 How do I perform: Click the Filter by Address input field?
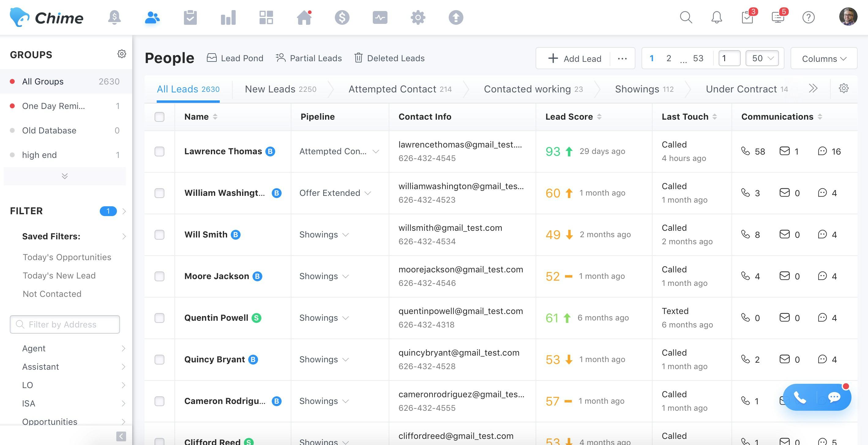pos(65,324)
